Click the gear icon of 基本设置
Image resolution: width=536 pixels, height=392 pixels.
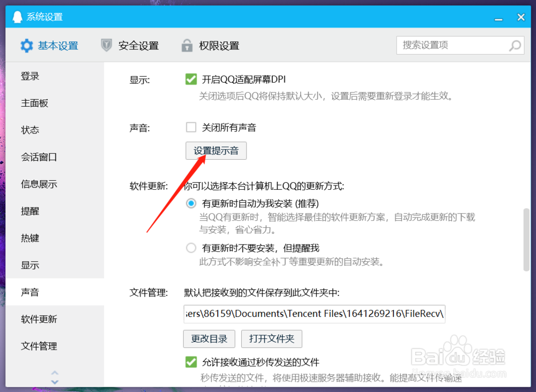[x=26, y=46]
